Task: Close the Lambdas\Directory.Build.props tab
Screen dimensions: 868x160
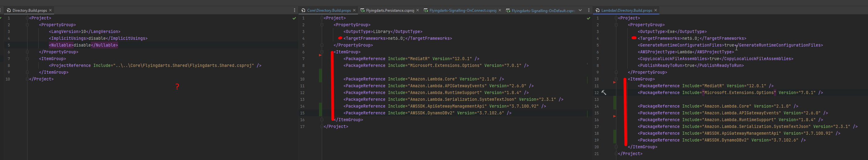Action: click(656, 10)
